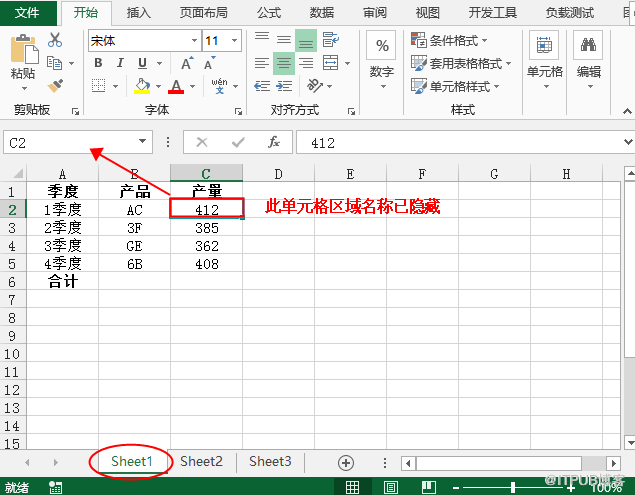Image resolution: width=635 pixels, height=495 pixels.
Task: Click the wén phonetic guide icon
Action: pos(219,86)
